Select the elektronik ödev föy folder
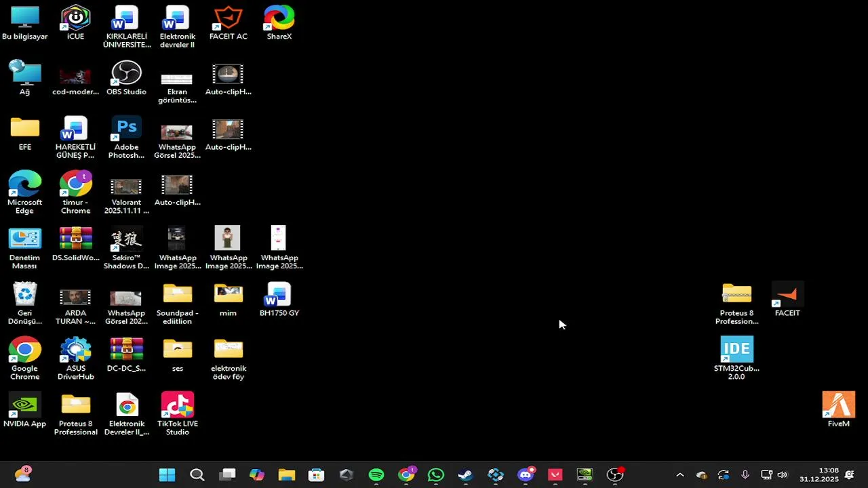868x488 pixels. (229, 359)
